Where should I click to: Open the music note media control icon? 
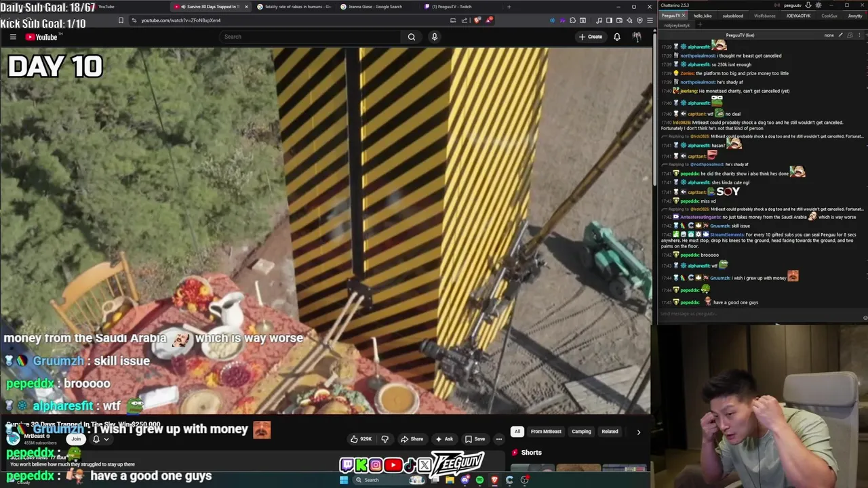599,20
